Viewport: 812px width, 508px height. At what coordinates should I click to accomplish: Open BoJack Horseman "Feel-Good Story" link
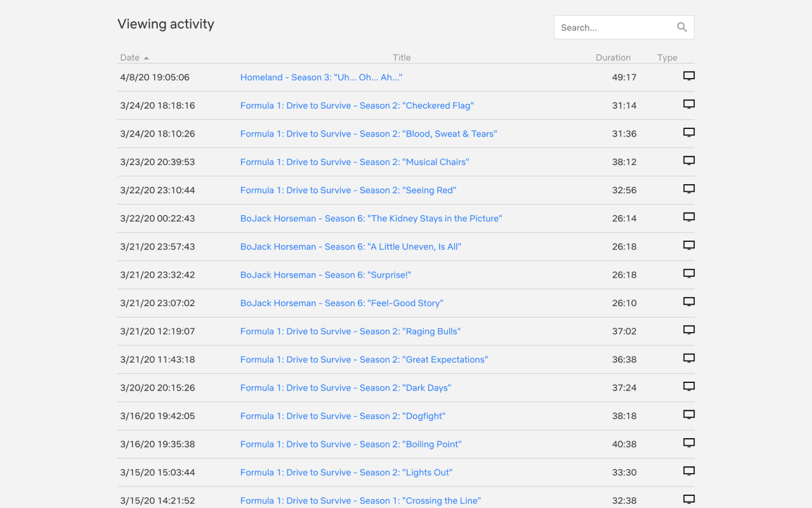[342, 303]
